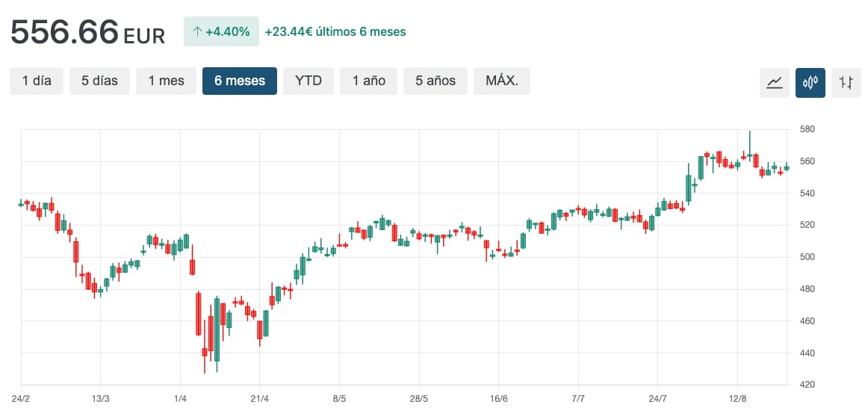The width and height of the screenshot is (868, 419).
Task: Click the +23.44€ últimos 6 meses text
Action: pyautogui.click(x=335, y=31)
